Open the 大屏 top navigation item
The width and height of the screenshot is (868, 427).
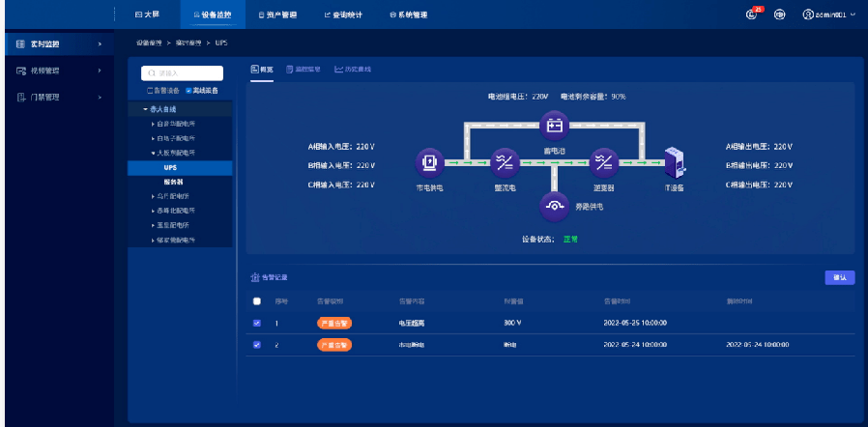[147, 14]
